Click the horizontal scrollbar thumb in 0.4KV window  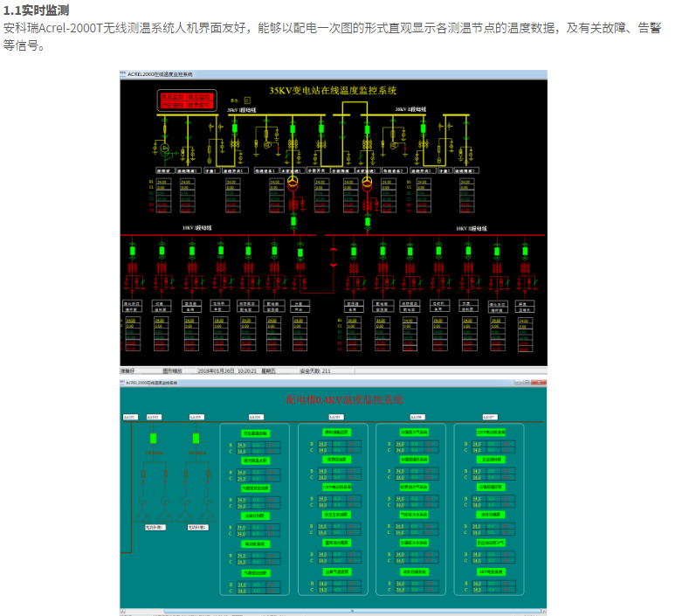pyautogui.click(x=352, y=611)
